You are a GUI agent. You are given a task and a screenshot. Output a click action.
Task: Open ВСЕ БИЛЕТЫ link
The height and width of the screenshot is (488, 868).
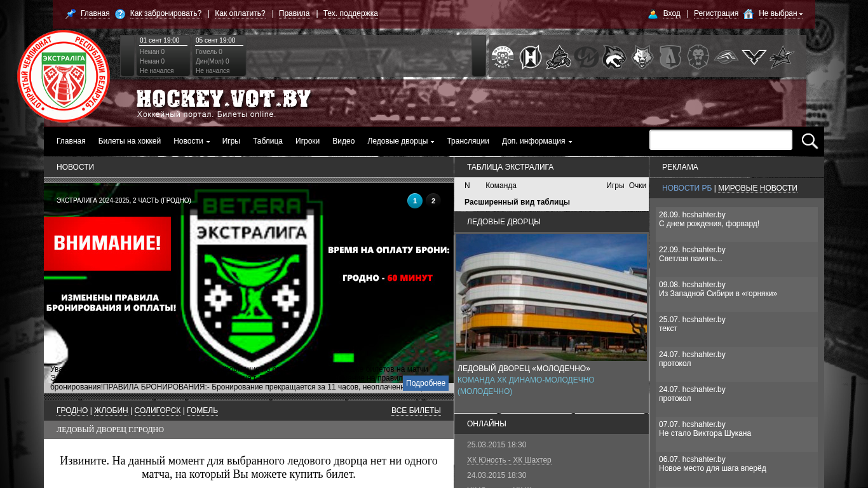tap(416, 410)
